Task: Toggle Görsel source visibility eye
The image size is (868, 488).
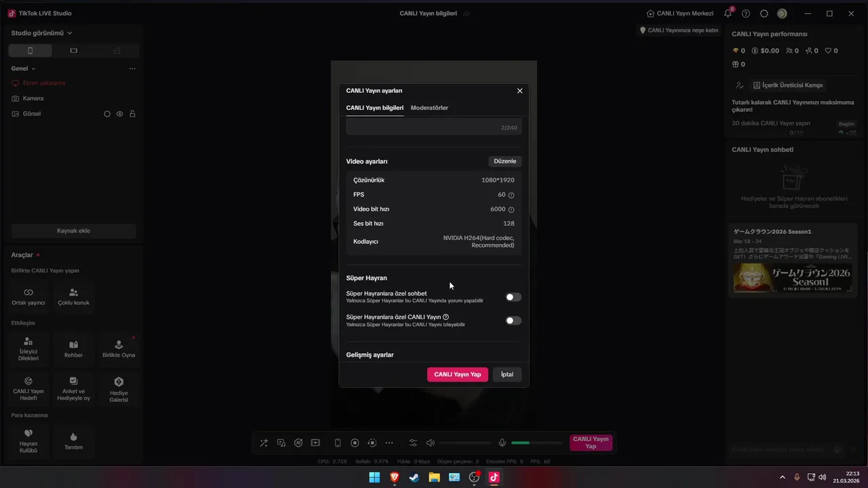Action: click(120, 114)
